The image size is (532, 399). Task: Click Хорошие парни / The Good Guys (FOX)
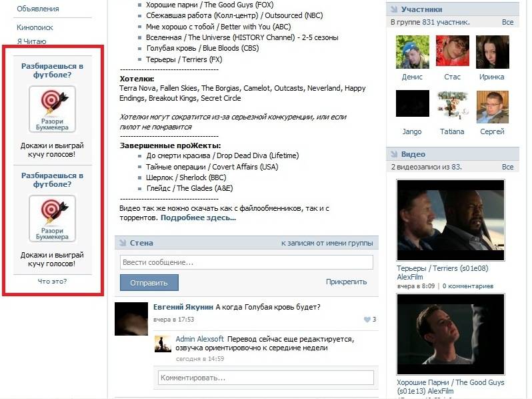(x=210, y=5)
